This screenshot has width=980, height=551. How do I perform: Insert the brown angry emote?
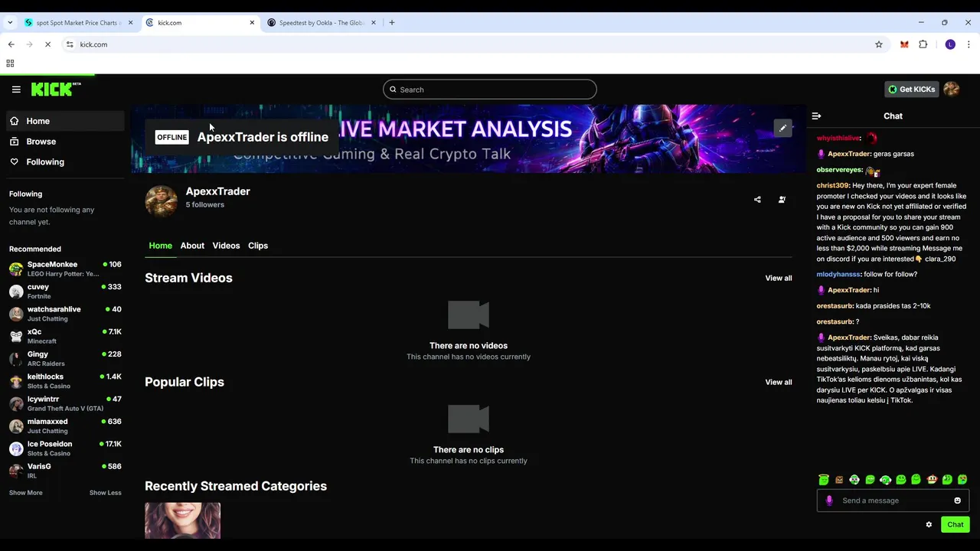pos(839,480)
